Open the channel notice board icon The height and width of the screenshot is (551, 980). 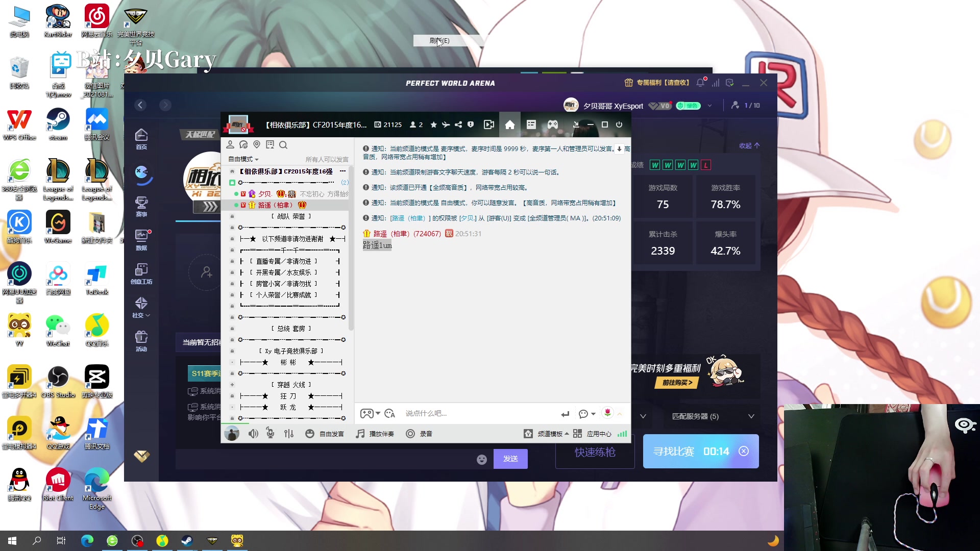[270, 145]
